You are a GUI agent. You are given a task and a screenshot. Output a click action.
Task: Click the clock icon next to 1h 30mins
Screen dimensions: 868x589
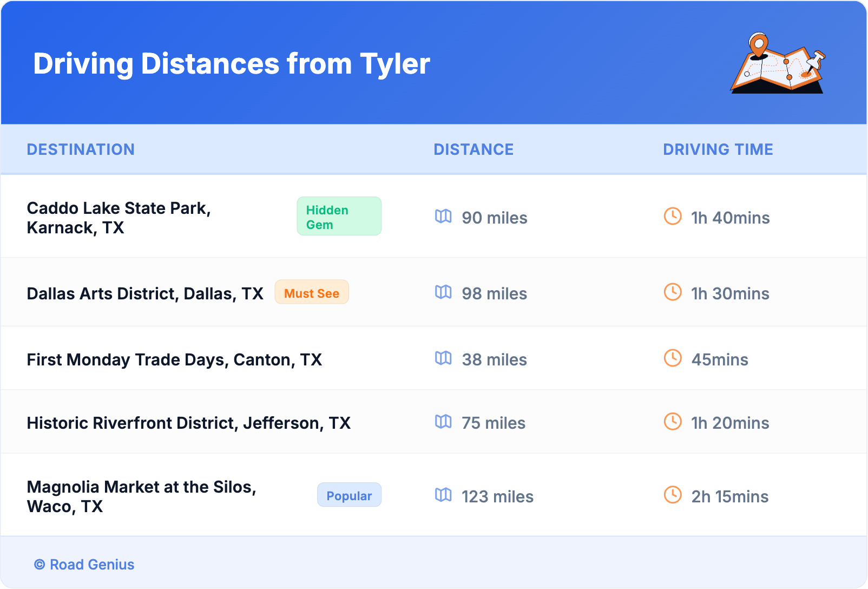(x=673, y=292)
